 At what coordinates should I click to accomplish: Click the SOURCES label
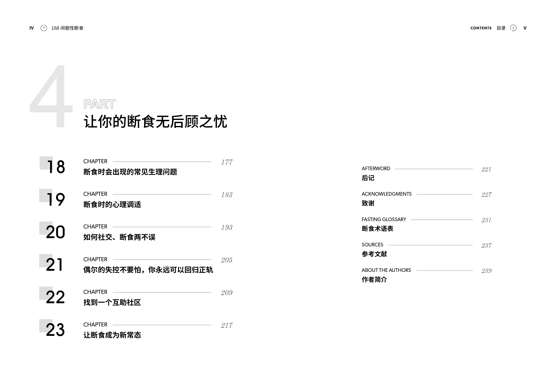(x=372, y=245)
